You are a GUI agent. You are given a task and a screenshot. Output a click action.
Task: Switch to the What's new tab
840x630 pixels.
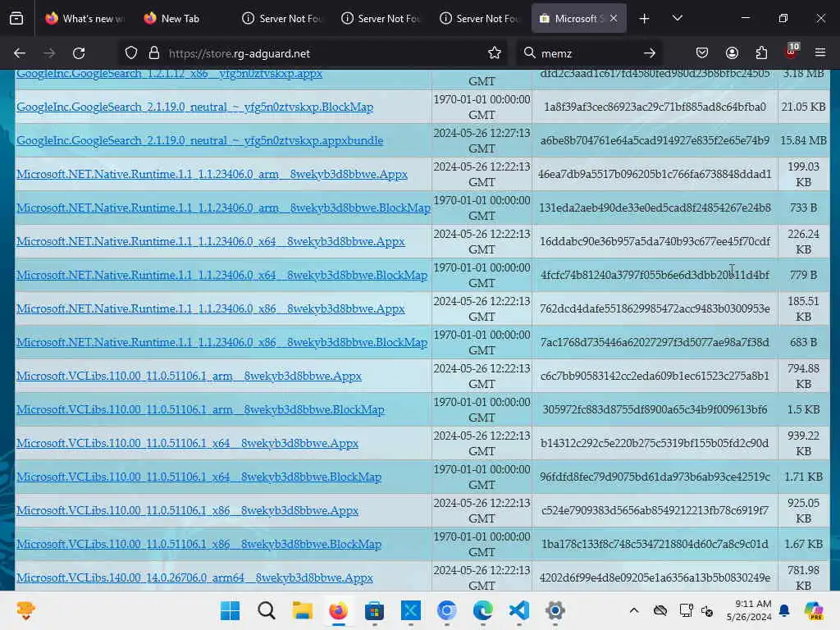tap(84, 18)
